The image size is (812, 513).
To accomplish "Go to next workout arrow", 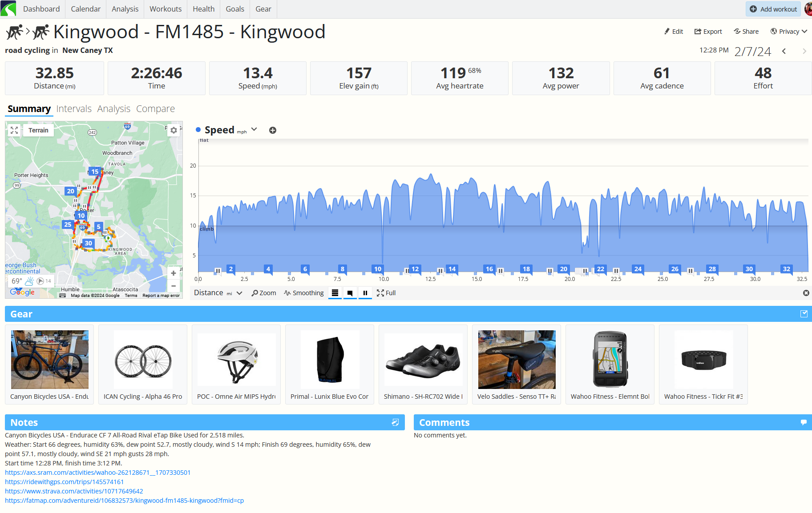I will click(804, 51).
